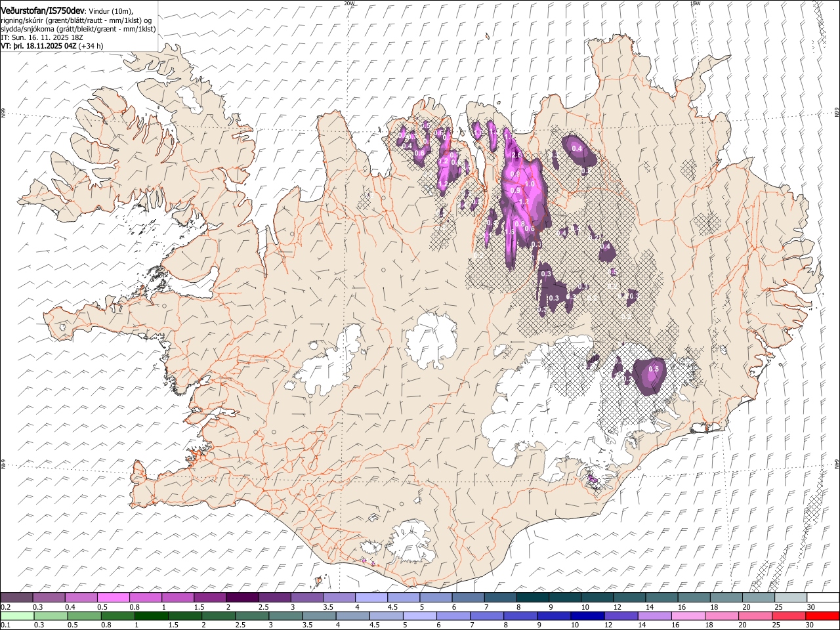Image resolution: width=840 pixels, height=630 pixels.
Task: Select the lavender snow legend swatch between 4 and 4.5
Action: [x=371, y=598]
